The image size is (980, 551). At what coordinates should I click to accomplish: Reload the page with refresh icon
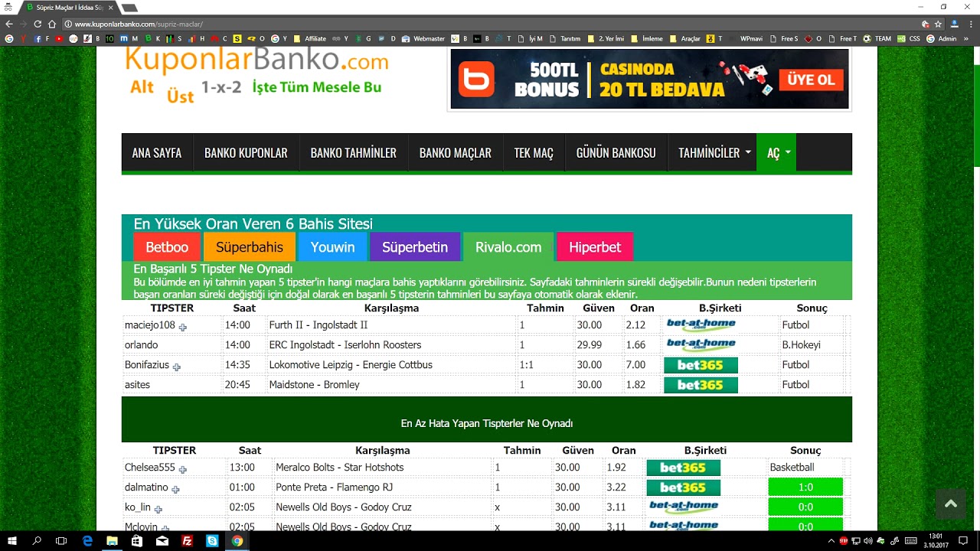point(38,24)
